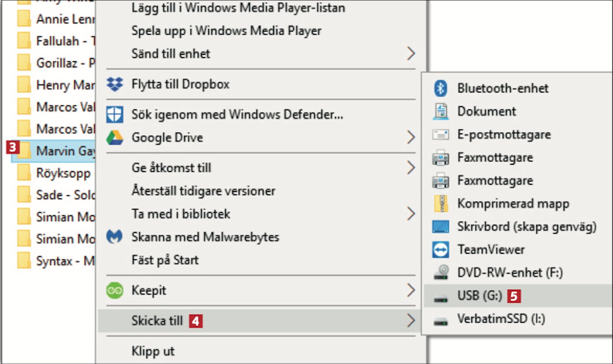Click the TeamViewer icon in submenu

(x=441, y=250)
